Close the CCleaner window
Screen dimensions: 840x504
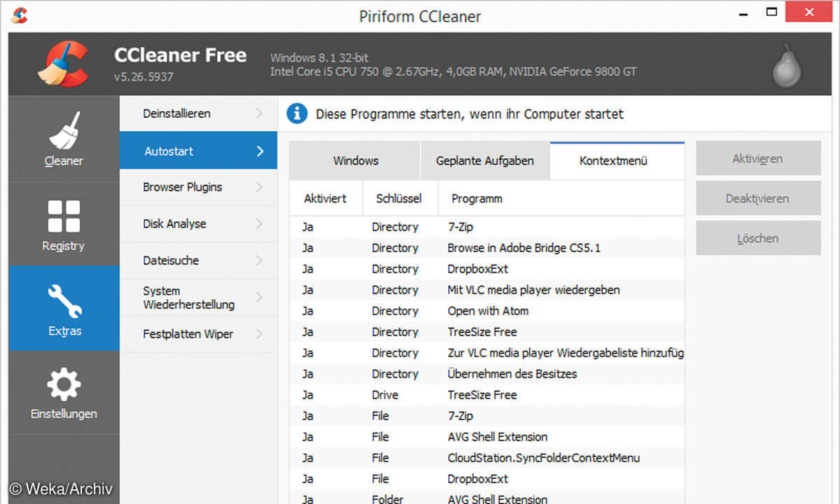[810, 12]
